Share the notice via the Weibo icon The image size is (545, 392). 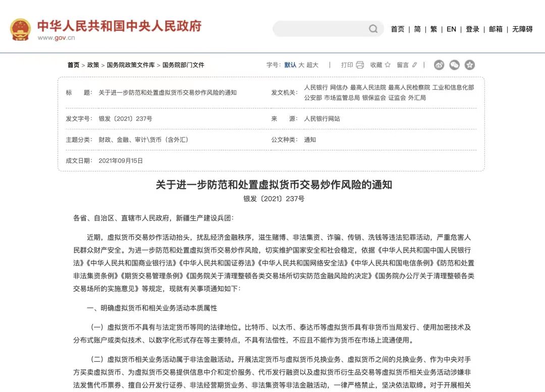point(438,65)
